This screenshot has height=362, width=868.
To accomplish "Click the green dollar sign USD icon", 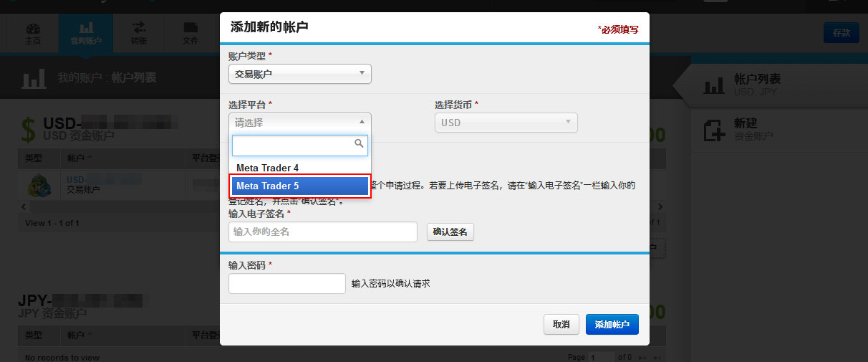I will [x=28, y=130].
